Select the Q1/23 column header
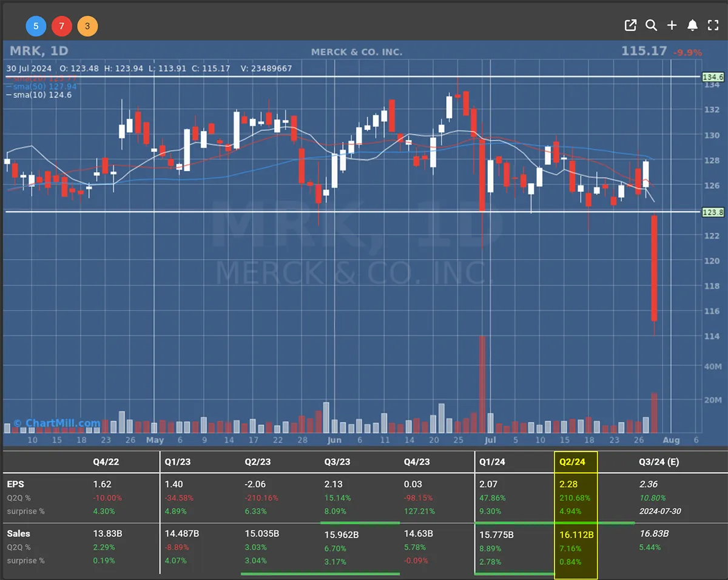This screenshot has height=580, width=728. coord(178,462)
